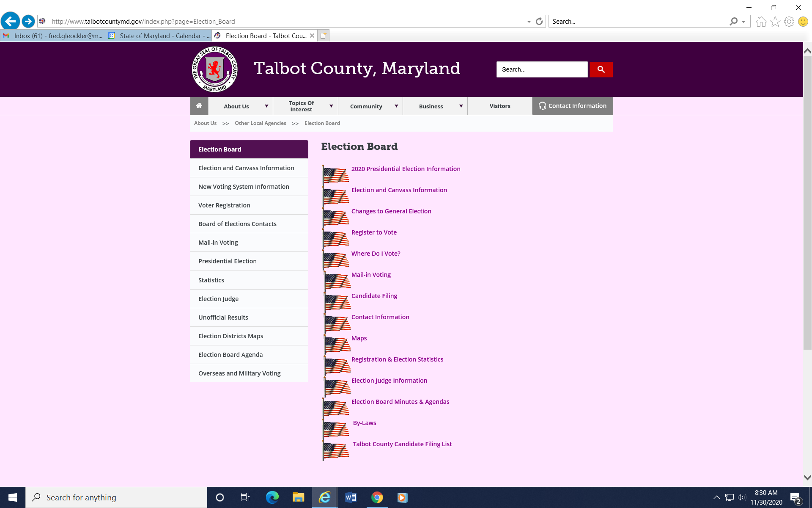
Task: Launch Microsoft Word from the taskbar
Action: [351, 497]
